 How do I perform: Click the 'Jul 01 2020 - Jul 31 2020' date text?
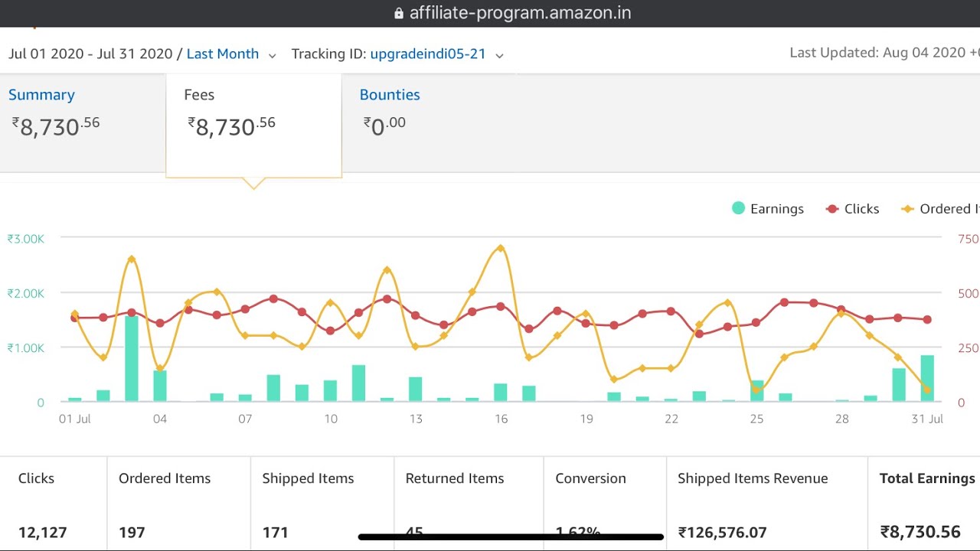(90, 54)
